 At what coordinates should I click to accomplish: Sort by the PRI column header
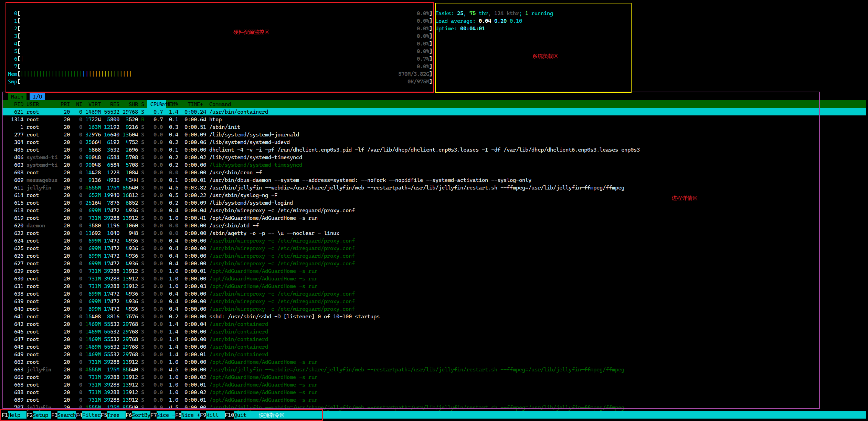coord(65,104)
